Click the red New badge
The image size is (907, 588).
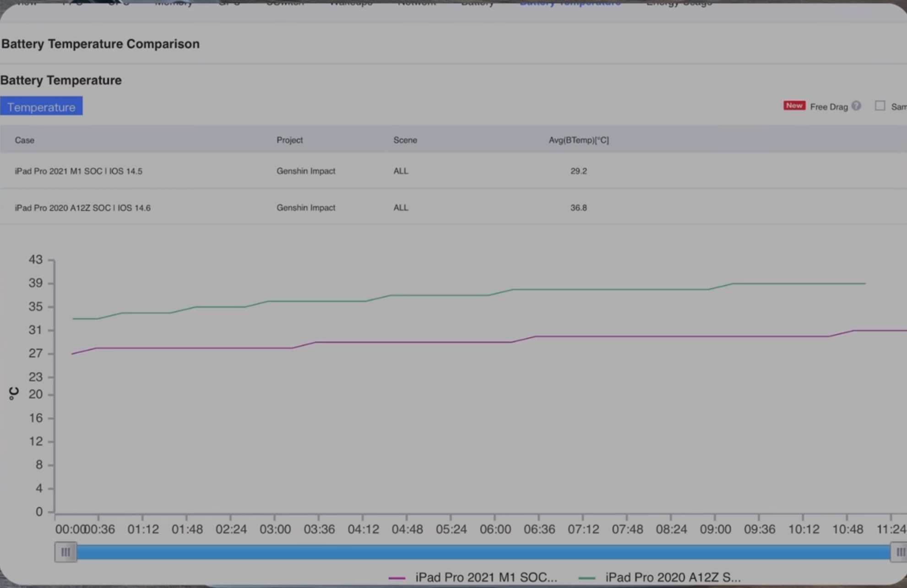[794, 106]
